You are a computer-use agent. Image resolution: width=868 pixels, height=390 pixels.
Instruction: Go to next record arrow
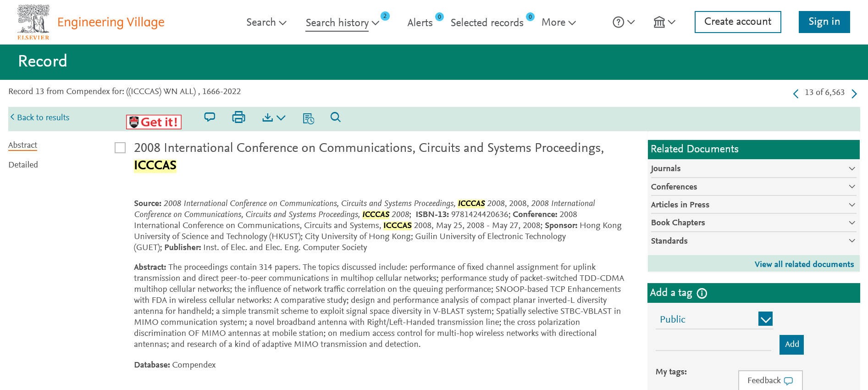point(854,94)
